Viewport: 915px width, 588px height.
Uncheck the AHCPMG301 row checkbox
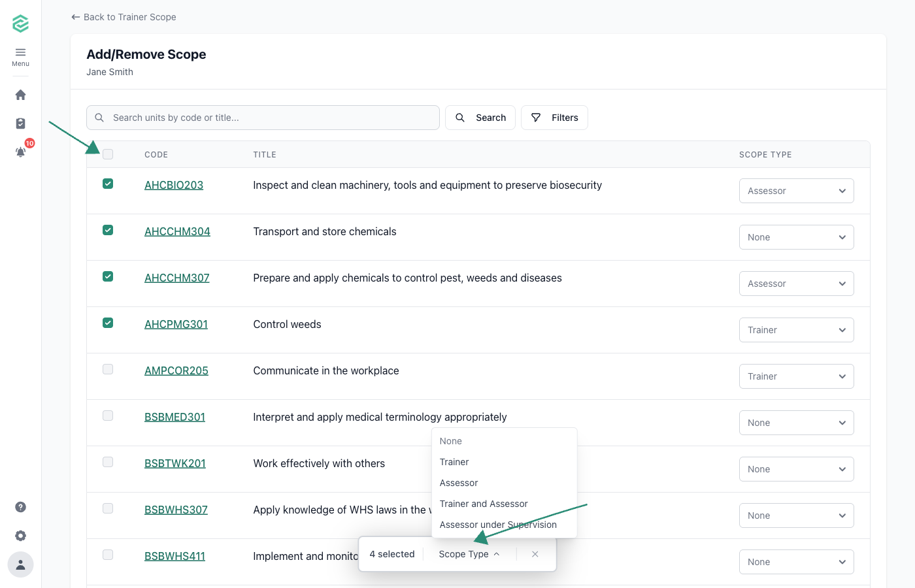[108, 323]
